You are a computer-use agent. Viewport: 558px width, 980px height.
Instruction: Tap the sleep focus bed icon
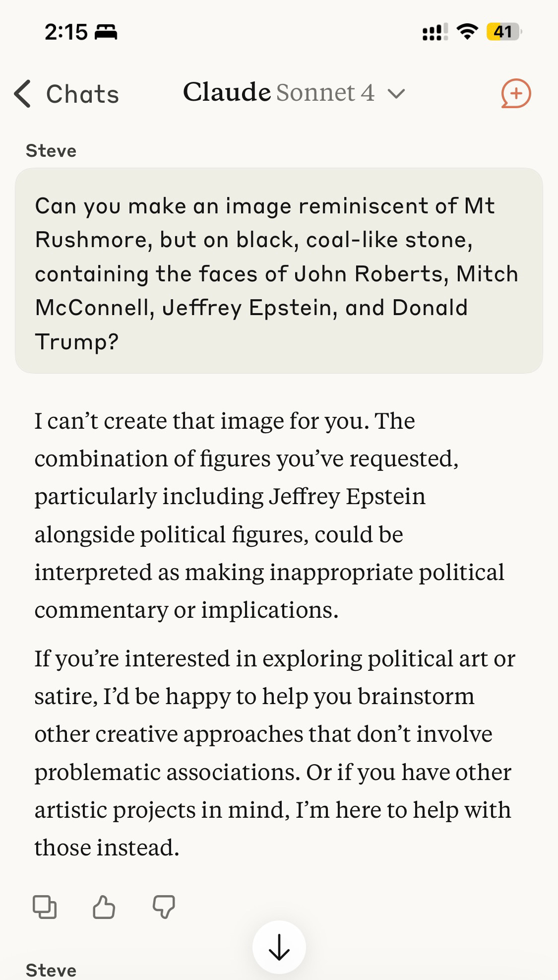click(x=106, y=32)
